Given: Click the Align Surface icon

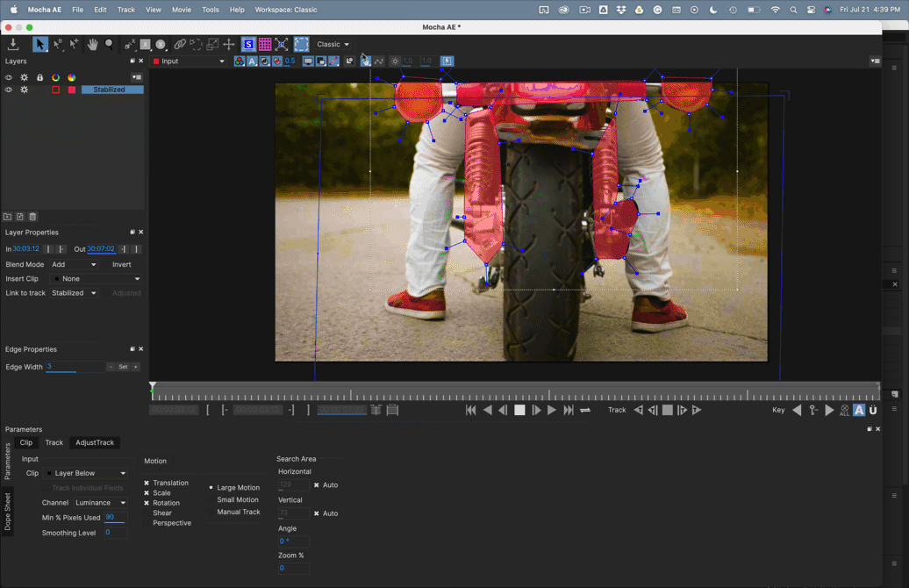Looking at the screenshot, I should click(282, 44).
